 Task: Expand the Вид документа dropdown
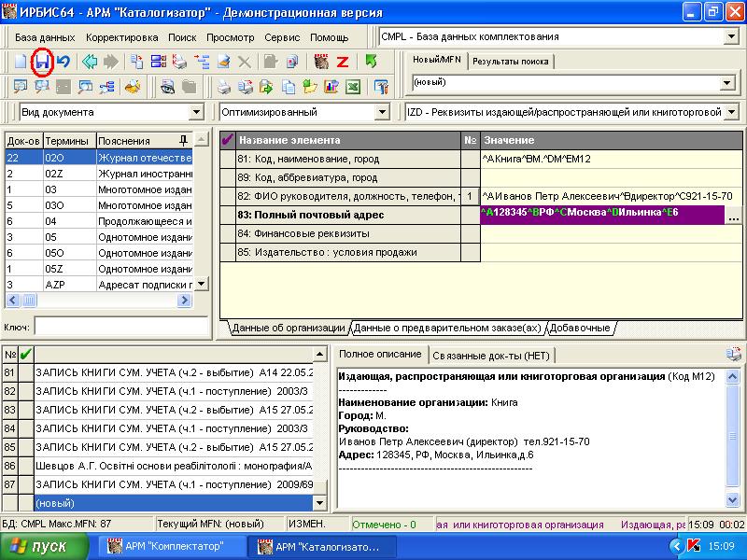tap(196, 112)
